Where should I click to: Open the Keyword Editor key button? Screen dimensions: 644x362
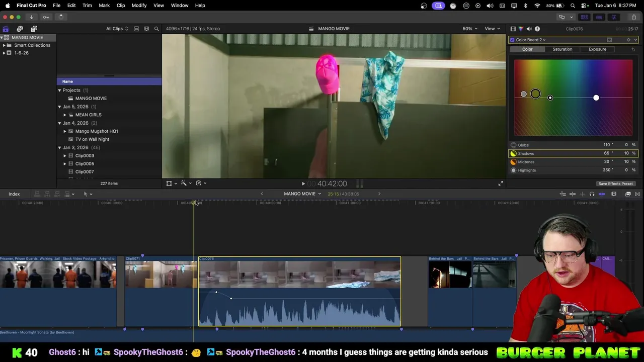click(x=46, y=17)
